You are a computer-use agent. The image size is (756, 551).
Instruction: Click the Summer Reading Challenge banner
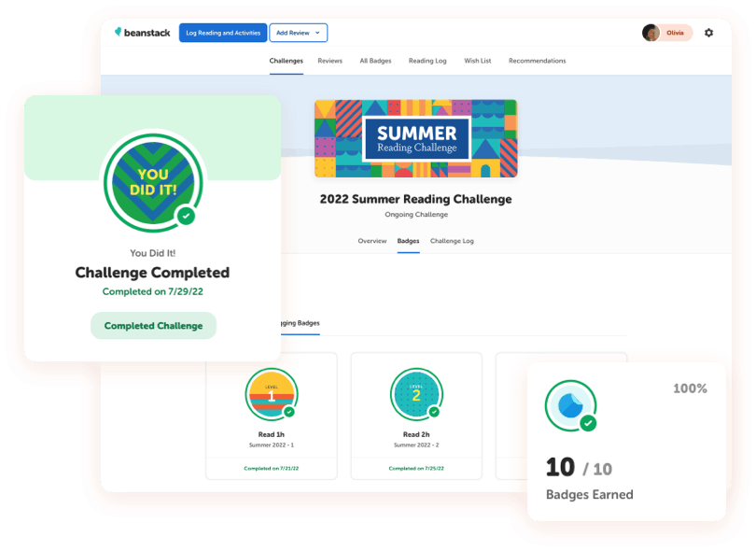coord(415,138)
